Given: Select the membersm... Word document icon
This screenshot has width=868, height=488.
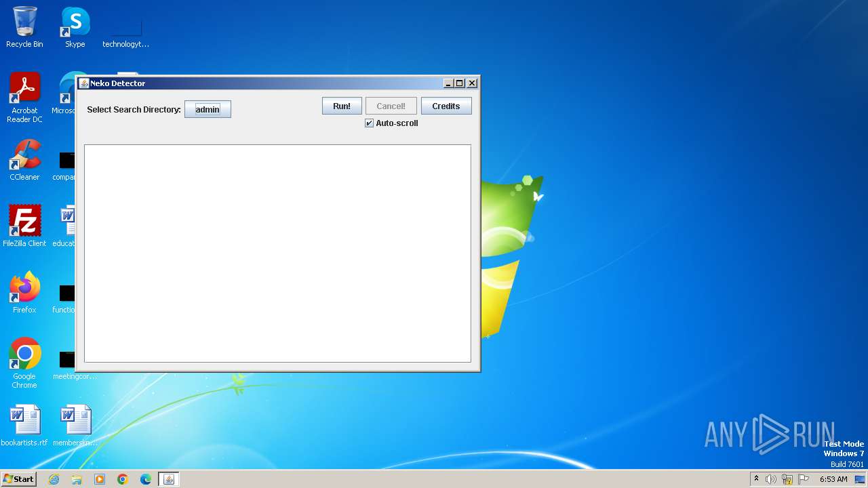Looking at the screenshot, I should tap(75, 426).
